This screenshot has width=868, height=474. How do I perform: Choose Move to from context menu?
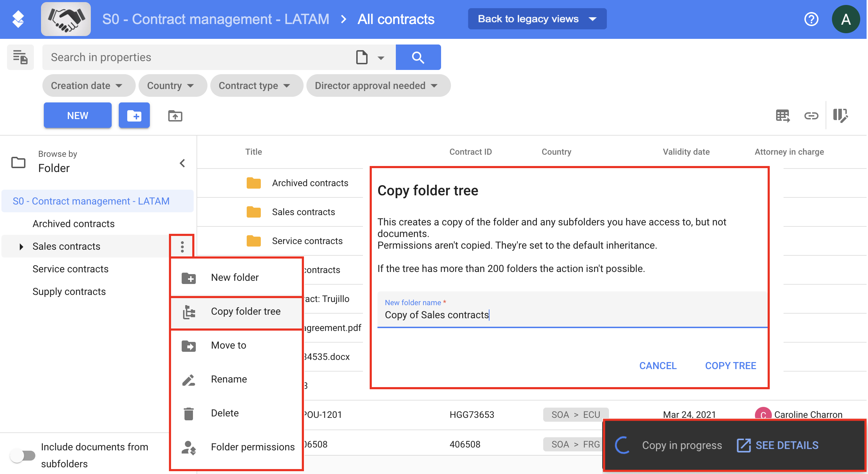[x=236, y=345]
